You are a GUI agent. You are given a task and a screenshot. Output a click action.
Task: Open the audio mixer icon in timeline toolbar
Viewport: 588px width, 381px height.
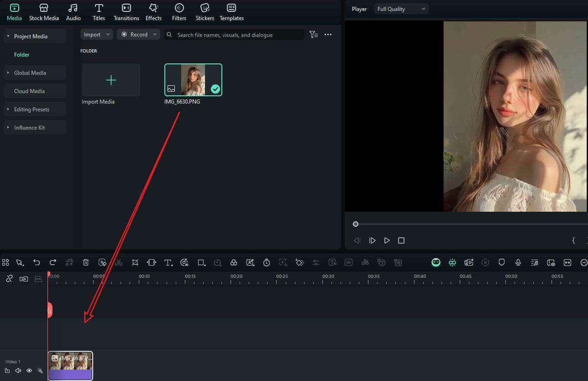pyautogui.click(x=535, y=262)
